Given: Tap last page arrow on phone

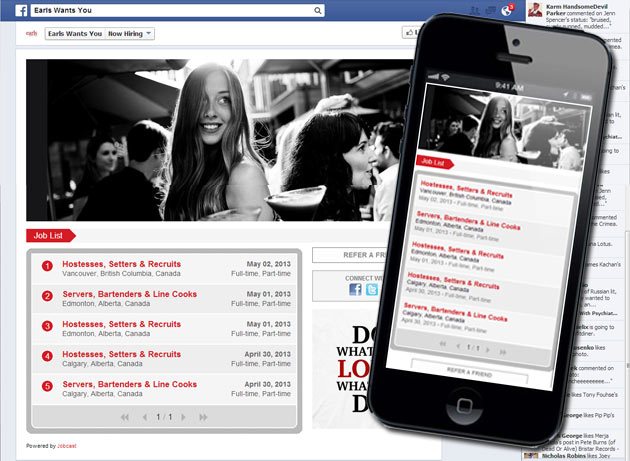Looking at the screenshot, I should tap(503, 352).
